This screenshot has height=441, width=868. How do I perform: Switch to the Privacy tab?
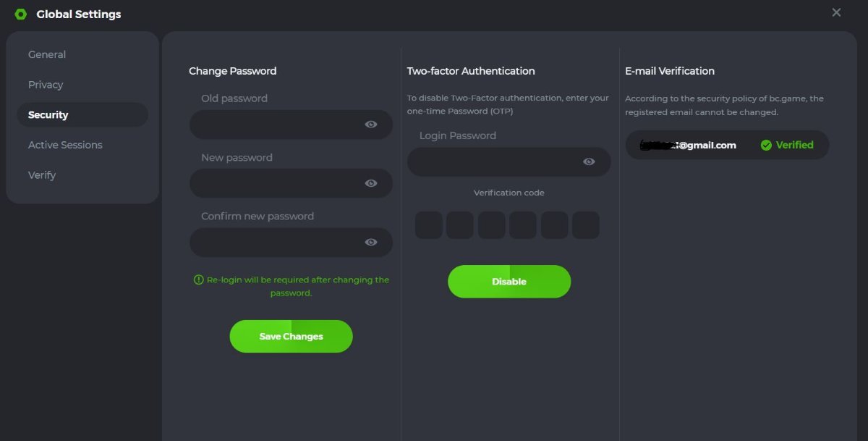tap(46, 85)
